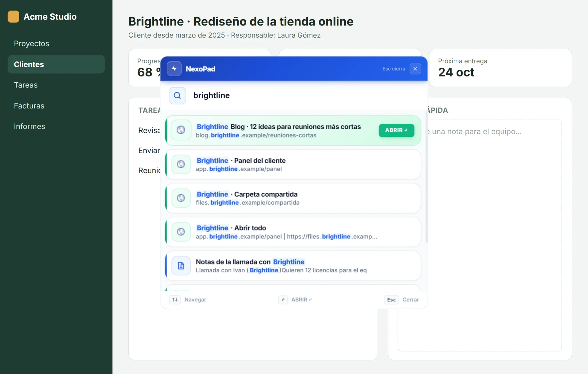This screenshot has height=374, width=588.
Task: Click the 'Próxima entrega 24 oct' card
Action: point(500,68)
